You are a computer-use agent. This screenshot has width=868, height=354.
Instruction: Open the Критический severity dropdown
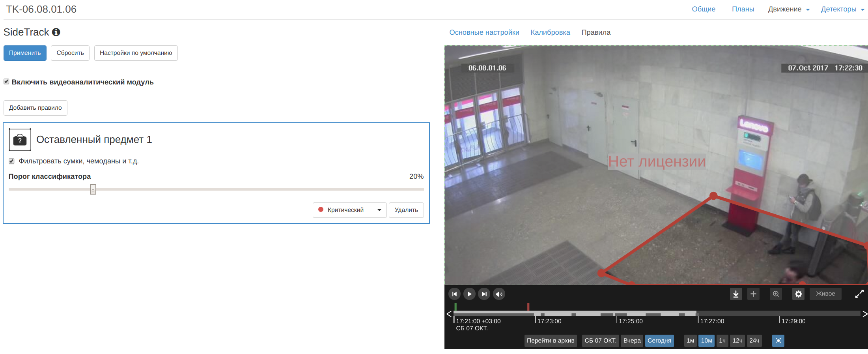click(349, 210)
